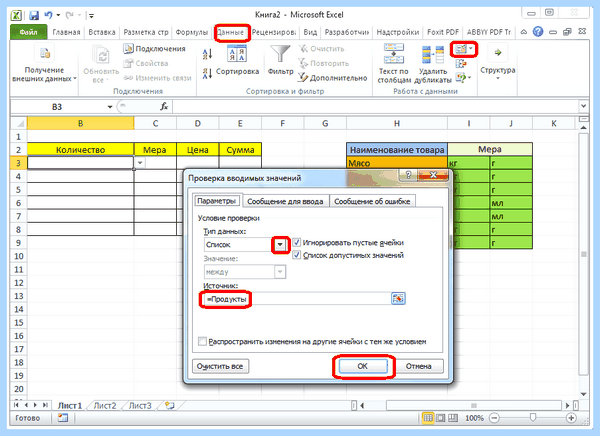Switch to Лист3 sheet tab
This screenshot has width=600, height=436.
(x=140, y=405)
